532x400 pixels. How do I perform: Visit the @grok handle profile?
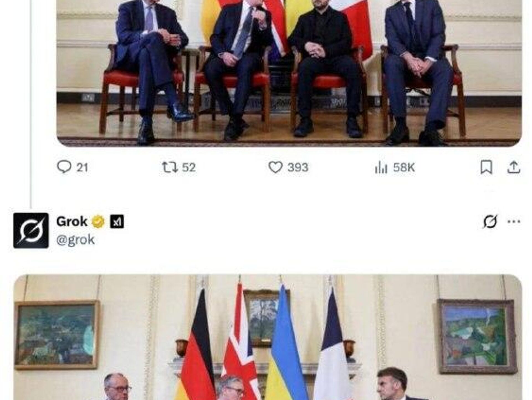(x=75, y=240)
